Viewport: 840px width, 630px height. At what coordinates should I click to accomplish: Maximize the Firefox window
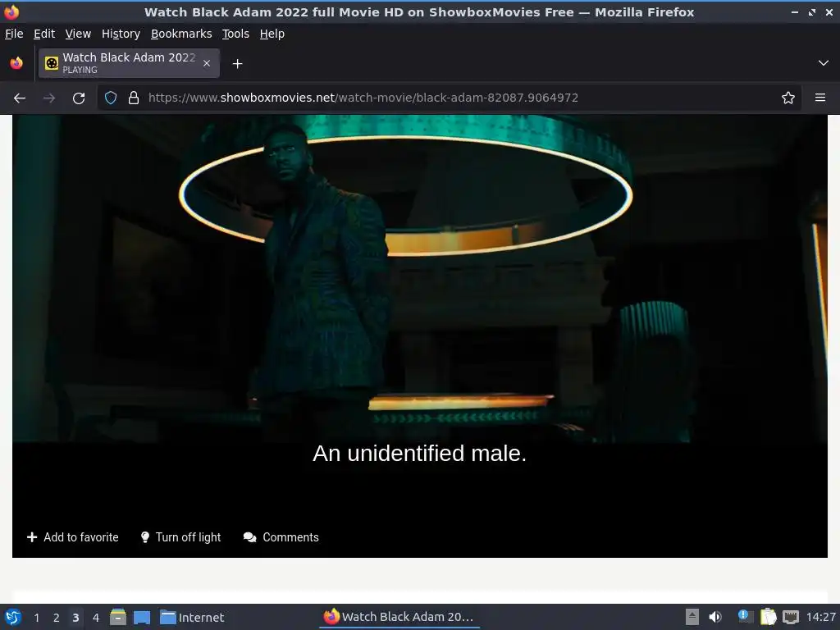coord(812,12)
